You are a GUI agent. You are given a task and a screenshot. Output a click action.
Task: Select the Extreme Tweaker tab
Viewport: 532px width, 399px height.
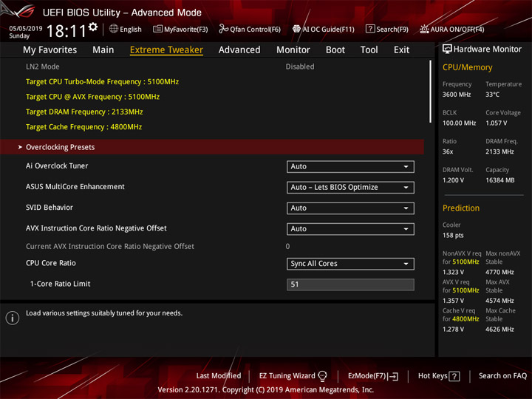pyautogui.click(x=166, y=50)
